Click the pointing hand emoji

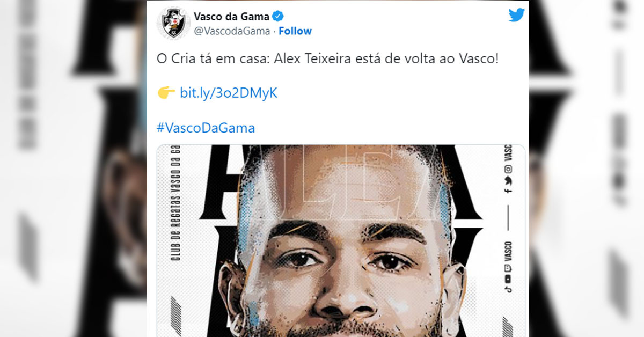click(166, 93)
